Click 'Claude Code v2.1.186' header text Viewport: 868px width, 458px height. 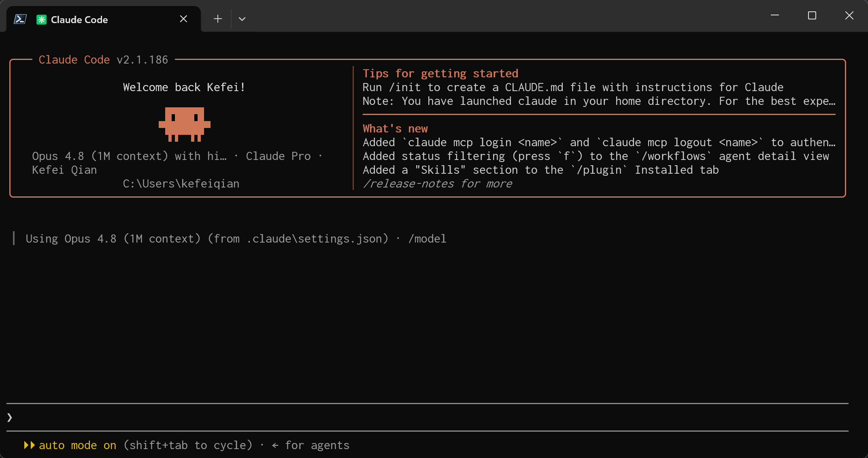103,60
